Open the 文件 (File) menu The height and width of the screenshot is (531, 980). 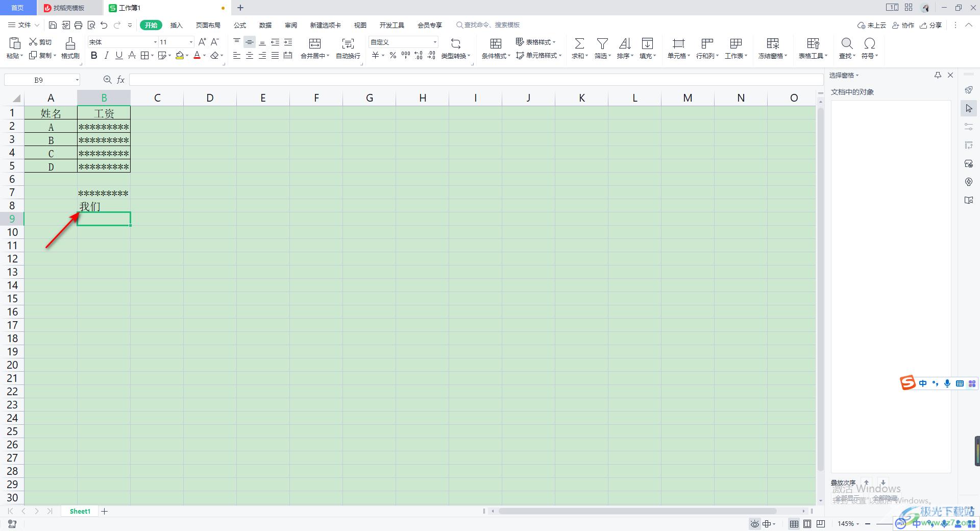point(23,25)
